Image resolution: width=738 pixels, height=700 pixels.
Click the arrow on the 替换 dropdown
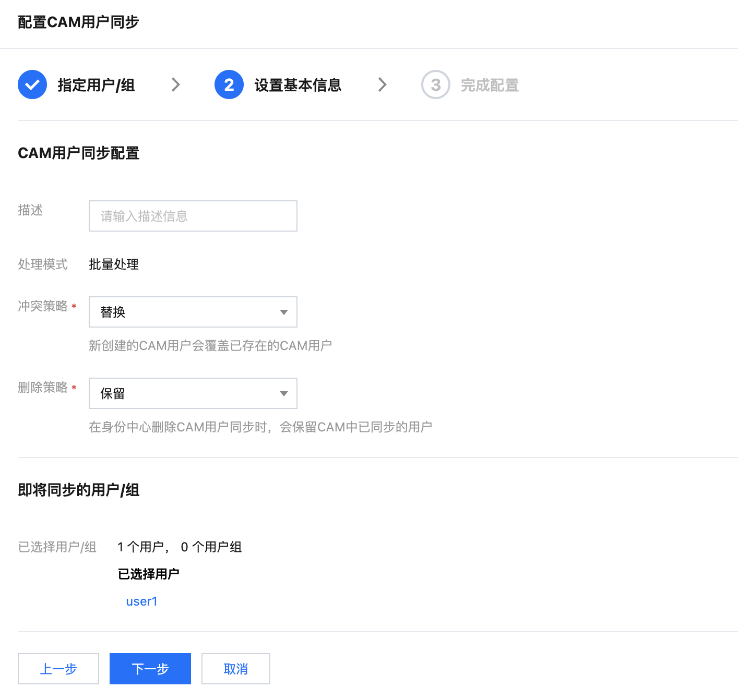[283, 312]
